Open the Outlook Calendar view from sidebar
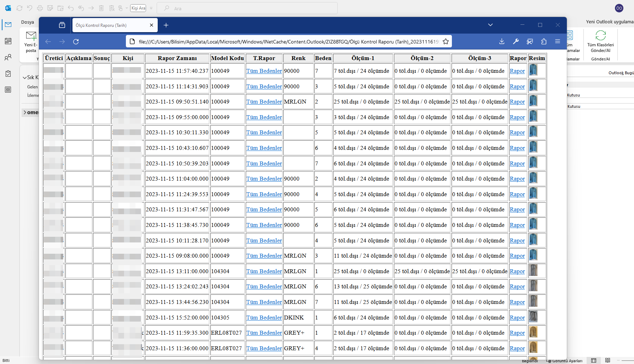This screenshot has height=364, width=634. (8, 41)
